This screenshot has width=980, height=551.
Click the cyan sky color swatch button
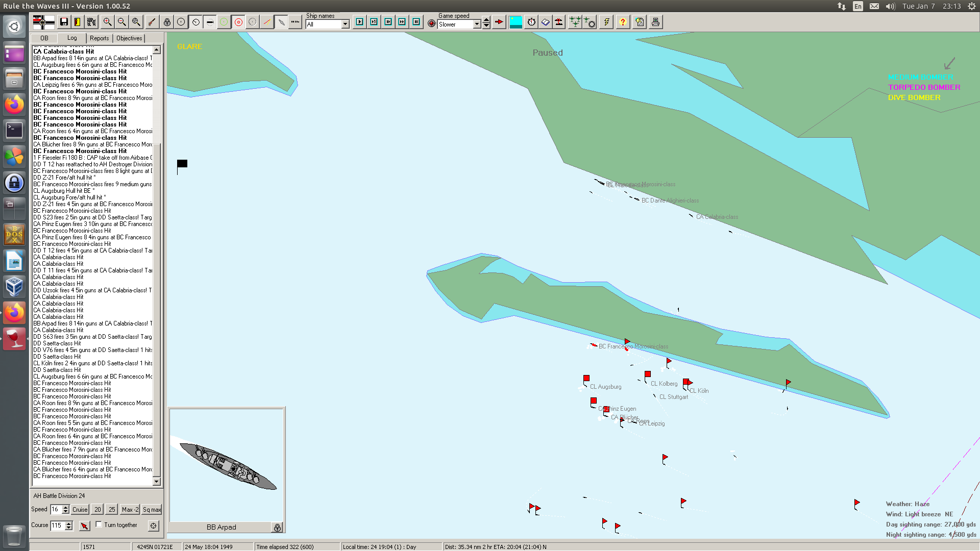click(516, 22)
